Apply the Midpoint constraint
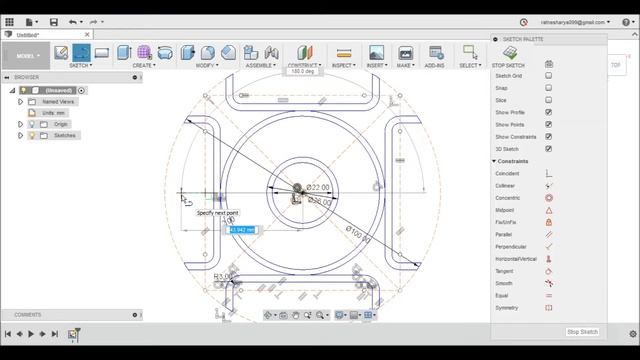This screenshot has height=360, width=640. coord(549,210)
